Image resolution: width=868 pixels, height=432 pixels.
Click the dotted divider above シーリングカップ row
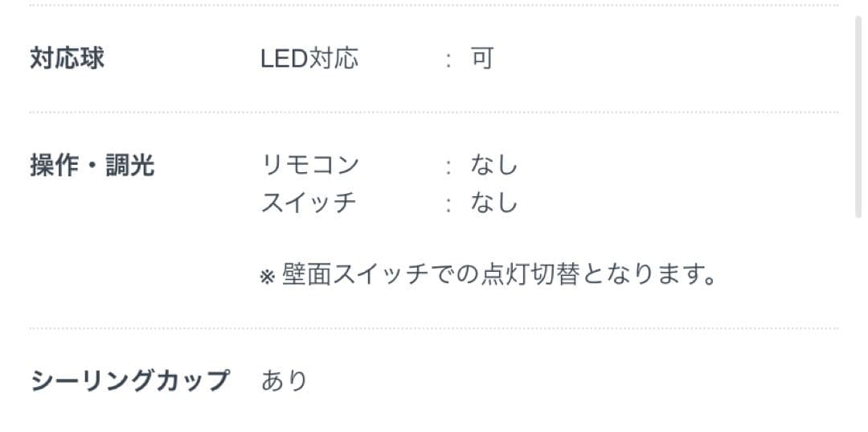[434, 328]
